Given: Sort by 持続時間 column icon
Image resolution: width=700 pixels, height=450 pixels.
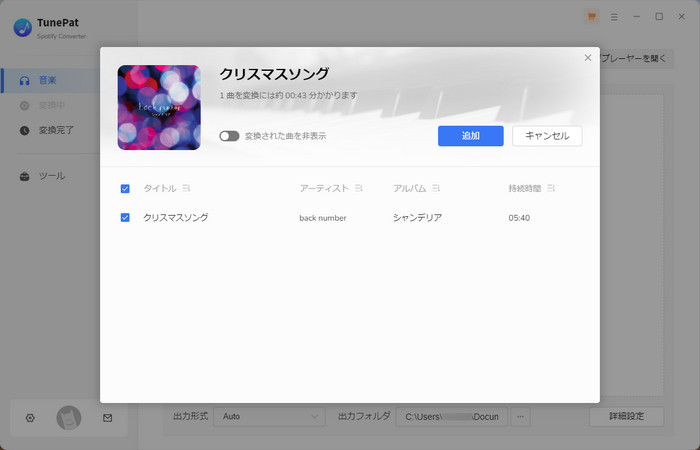Looking at the screenshot, I should point(551,188).
